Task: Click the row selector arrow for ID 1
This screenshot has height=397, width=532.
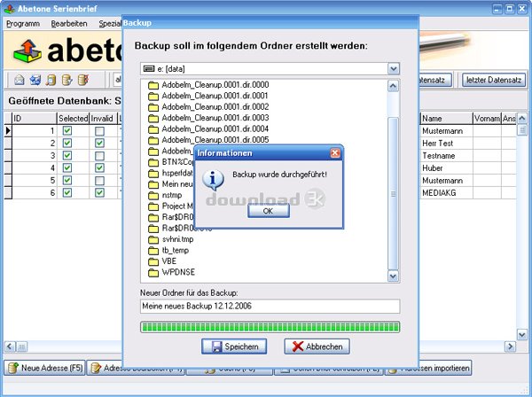Action: click(x=8, y=131)
